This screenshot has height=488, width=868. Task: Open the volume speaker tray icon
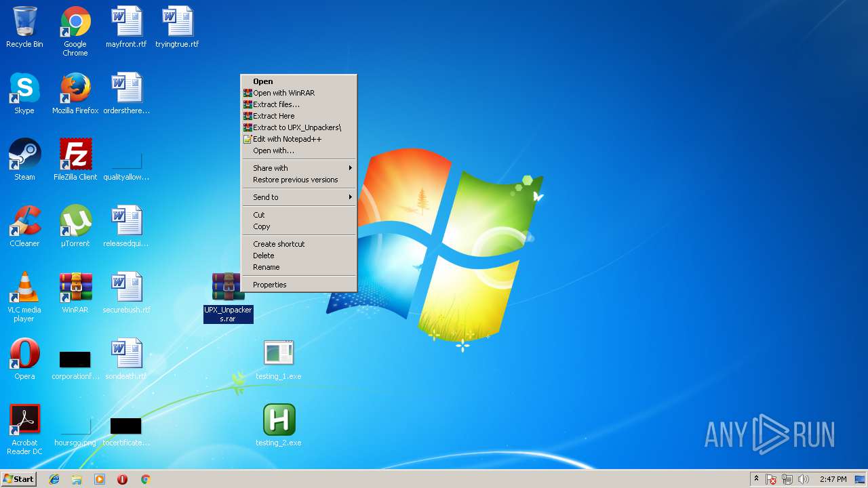tap(804, 479)
